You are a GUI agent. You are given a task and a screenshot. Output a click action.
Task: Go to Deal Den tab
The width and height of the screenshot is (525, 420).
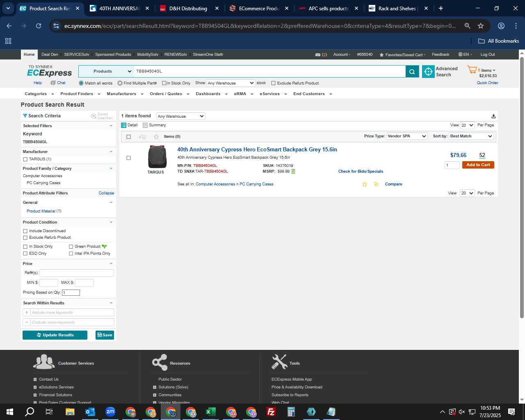(x=50, y=55)
